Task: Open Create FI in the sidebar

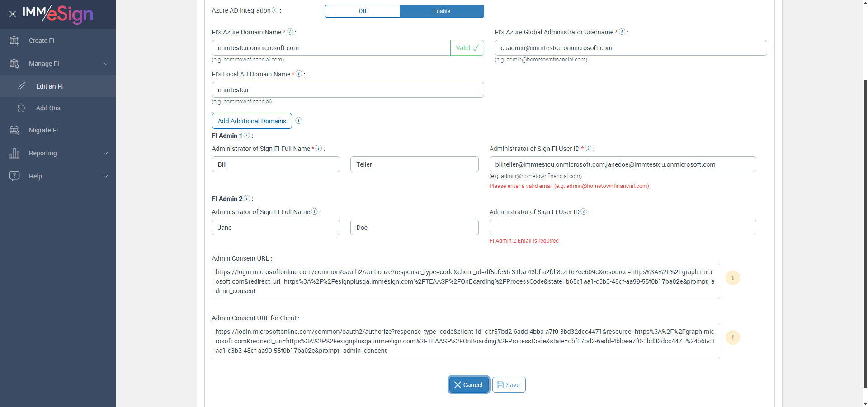Action: click(x=42, y=41)
